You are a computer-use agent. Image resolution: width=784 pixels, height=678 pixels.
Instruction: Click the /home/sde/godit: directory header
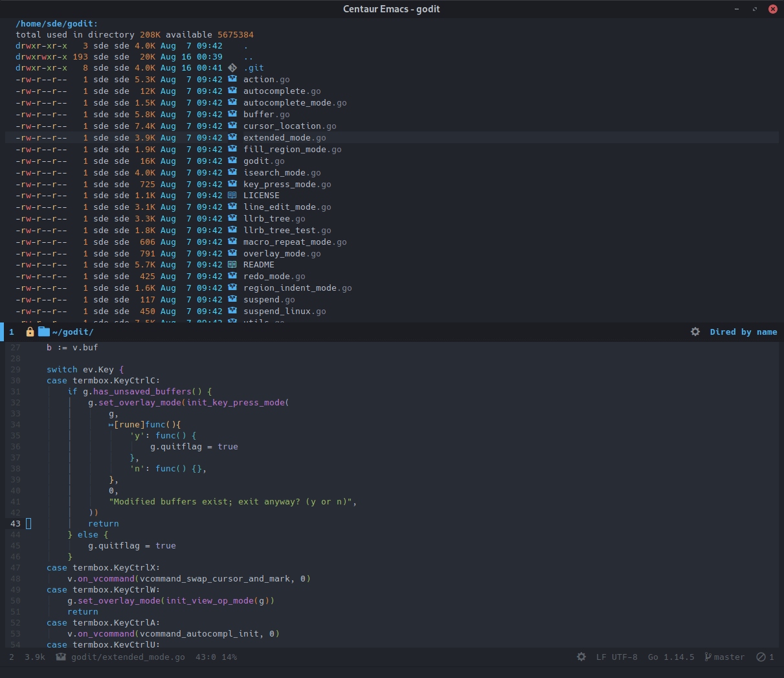tap(57, 24)
